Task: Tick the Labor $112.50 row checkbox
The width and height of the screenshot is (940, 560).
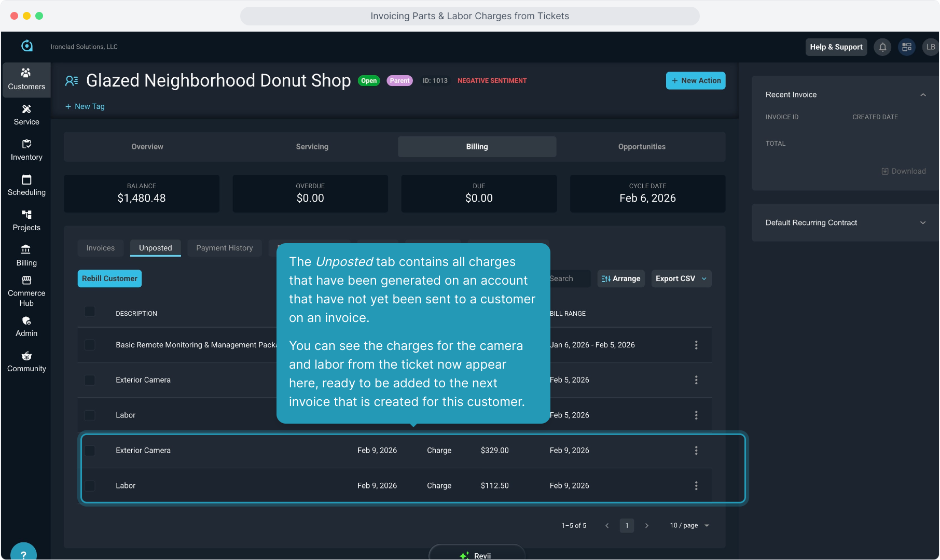Action: pyautogui.click(x=90, y=486)
